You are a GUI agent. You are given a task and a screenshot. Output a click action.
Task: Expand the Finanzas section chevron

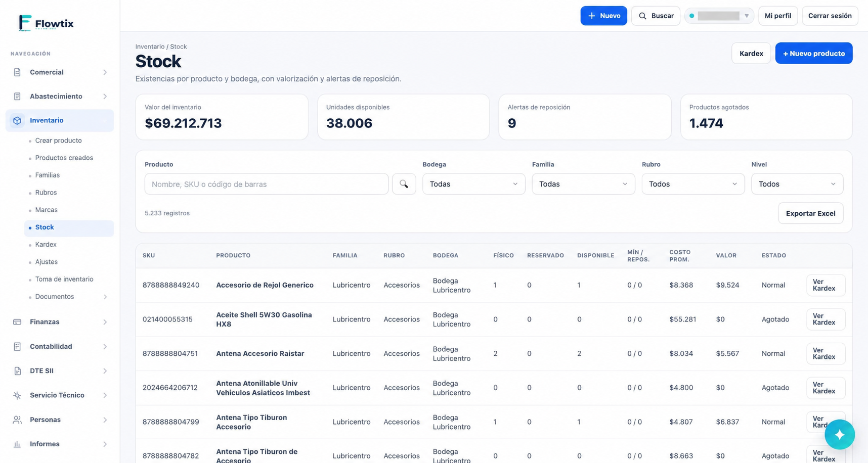[x=105, y=322]
